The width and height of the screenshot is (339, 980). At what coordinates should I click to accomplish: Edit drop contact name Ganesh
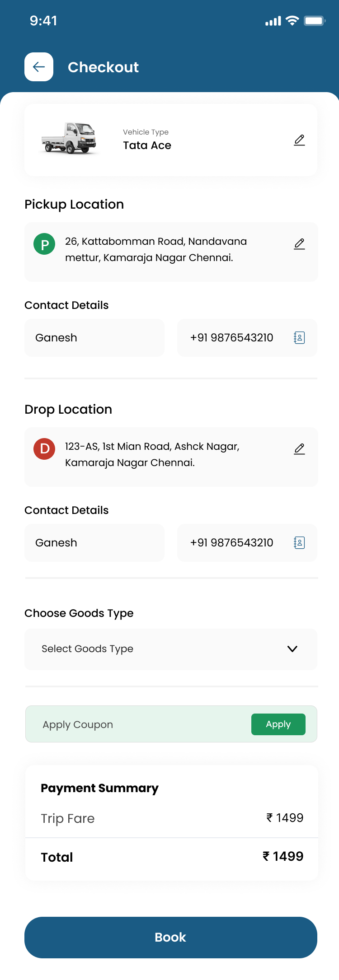click(x=94, y=543)
